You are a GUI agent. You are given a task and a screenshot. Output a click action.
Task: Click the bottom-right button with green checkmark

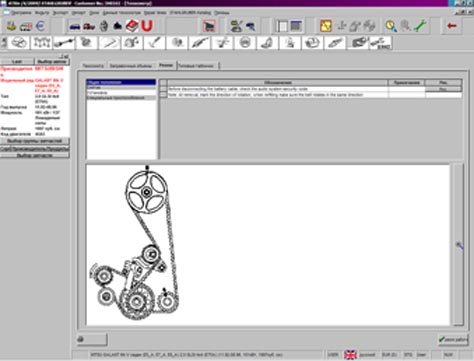pyautogui.click(x=453, y=339)
